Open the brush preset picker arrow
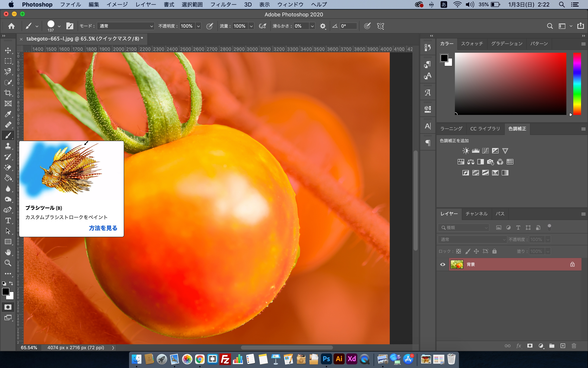The image size is (588, 368). (x=59, y=26)
